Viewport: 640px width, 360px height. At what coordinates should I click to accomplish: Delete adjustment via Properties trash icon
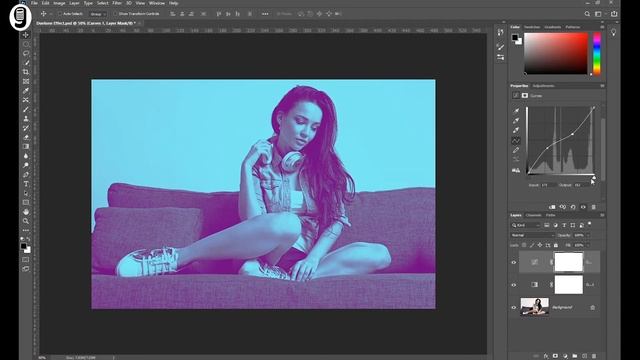593,207
